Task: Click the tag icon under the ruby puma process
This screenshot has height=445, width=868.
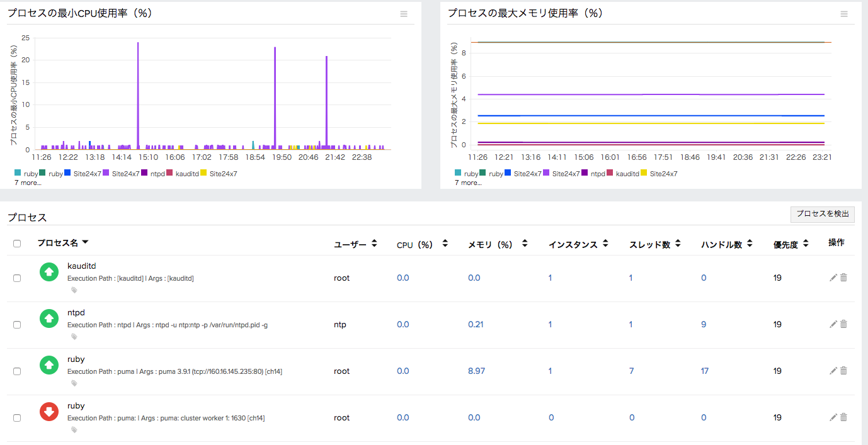Action: pyautogui.click(x=74, y=383)
